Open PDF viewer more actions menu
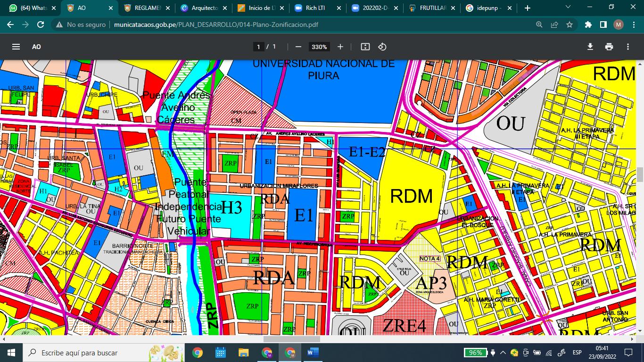This screenshot has width=644, height=362. click(628, 47)
